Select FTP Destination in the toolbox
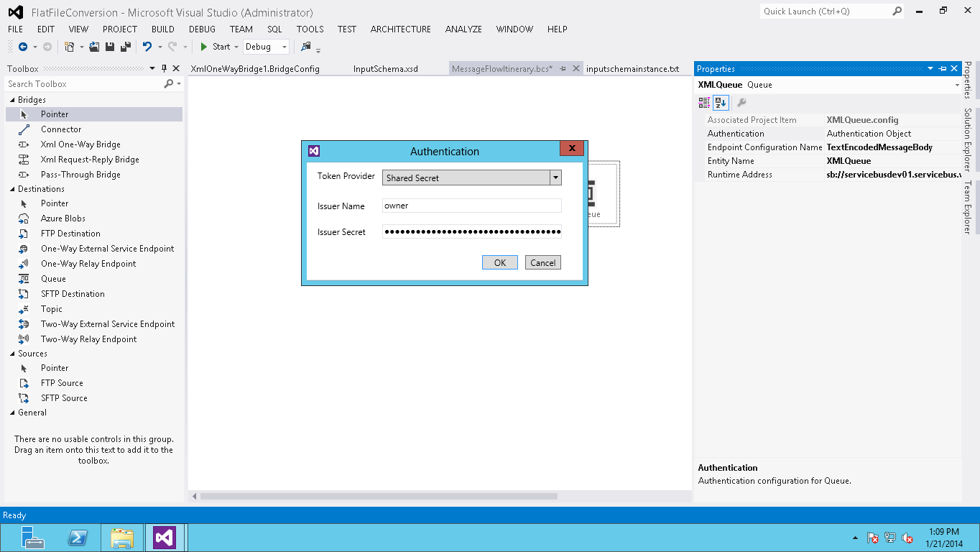The image size is (980, 552). [x=94, y=234]
